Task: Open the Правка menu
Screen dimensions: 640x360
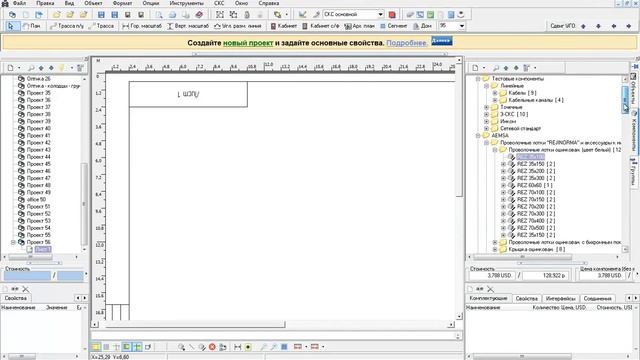Action: (45, 3)
